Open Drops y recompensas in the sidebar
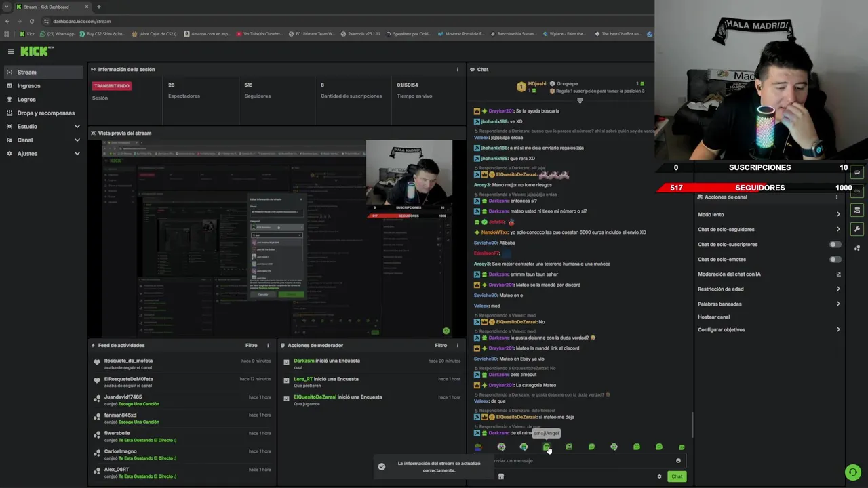 pyautogui.click(x=42, y=113)
